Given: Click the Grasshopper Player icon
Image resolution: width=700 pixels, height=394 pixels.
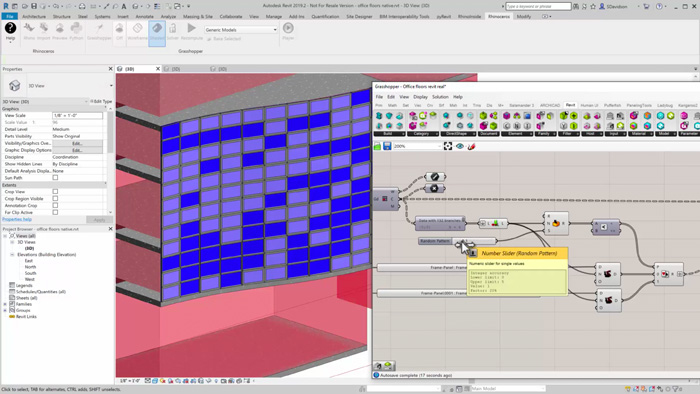Looking at the screenshot, I should [x=288, y=28].
